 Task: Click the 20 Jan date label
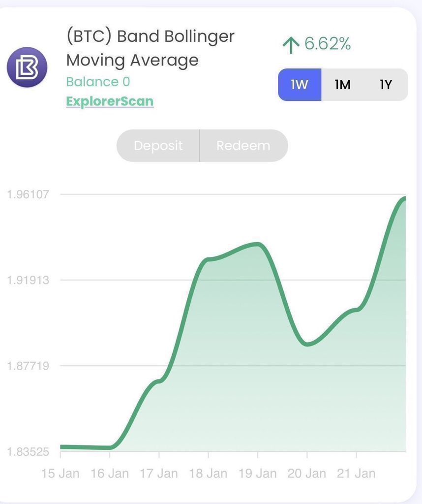307,473
